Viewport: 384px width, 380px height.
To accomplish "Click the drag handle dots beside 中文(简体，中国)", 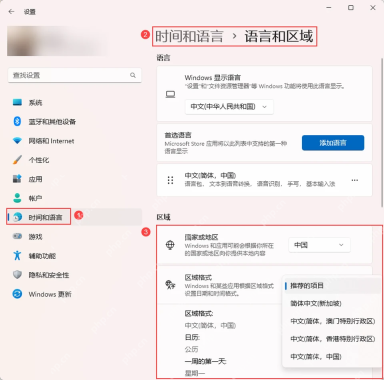I will (x=170, y=180).
